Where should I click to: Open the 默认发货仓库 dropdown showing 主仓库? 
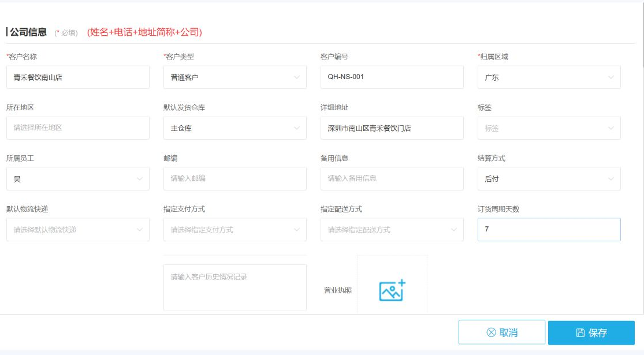coord(235,128)
